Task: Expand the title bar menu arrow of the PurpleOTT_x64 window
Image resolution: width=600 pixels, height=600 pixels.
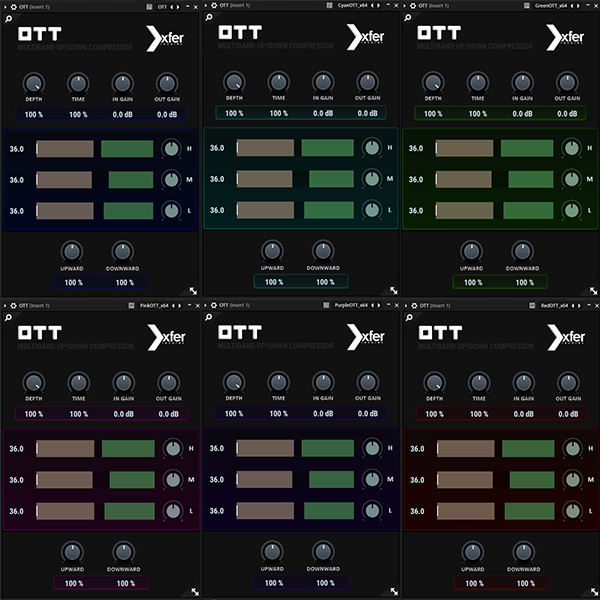Action: [206, 305]
